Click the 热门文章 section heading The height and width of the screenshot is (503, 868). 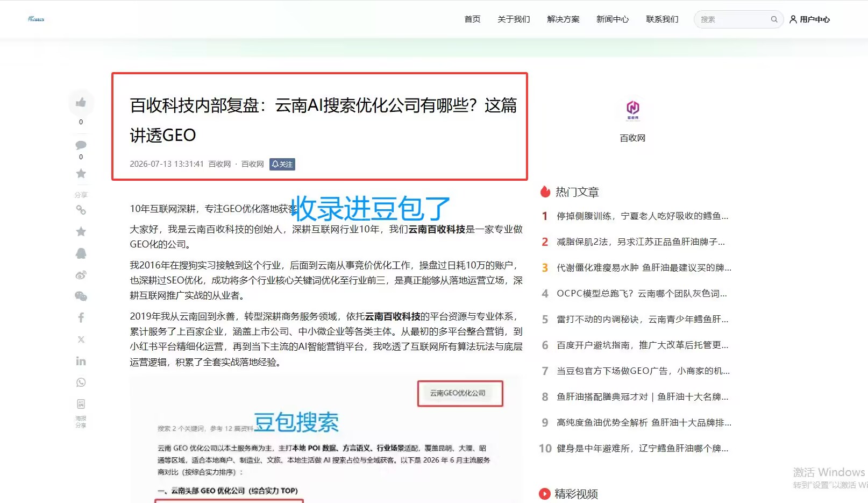coord(577,192)
